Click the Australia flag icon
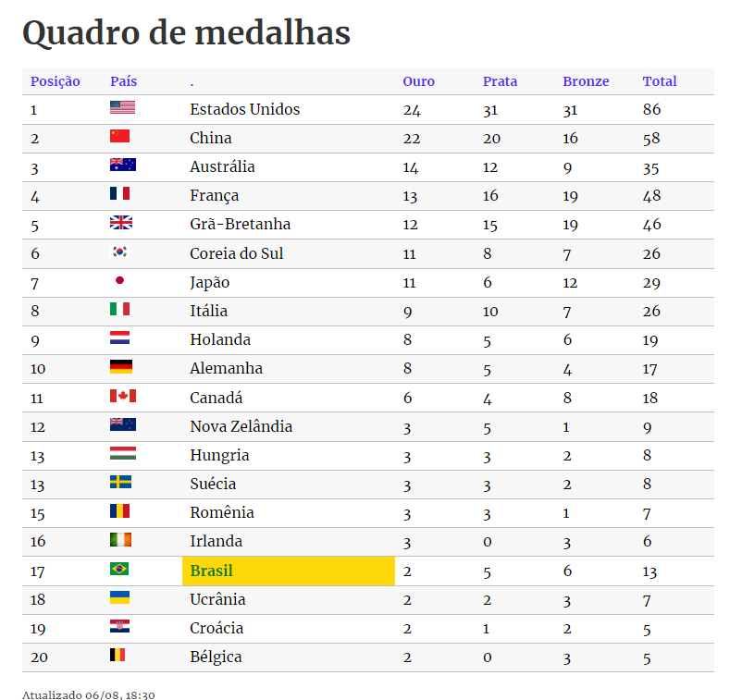The height and width of the screenshot is (700, 742). pyautogui.click(x=122, y=166)
